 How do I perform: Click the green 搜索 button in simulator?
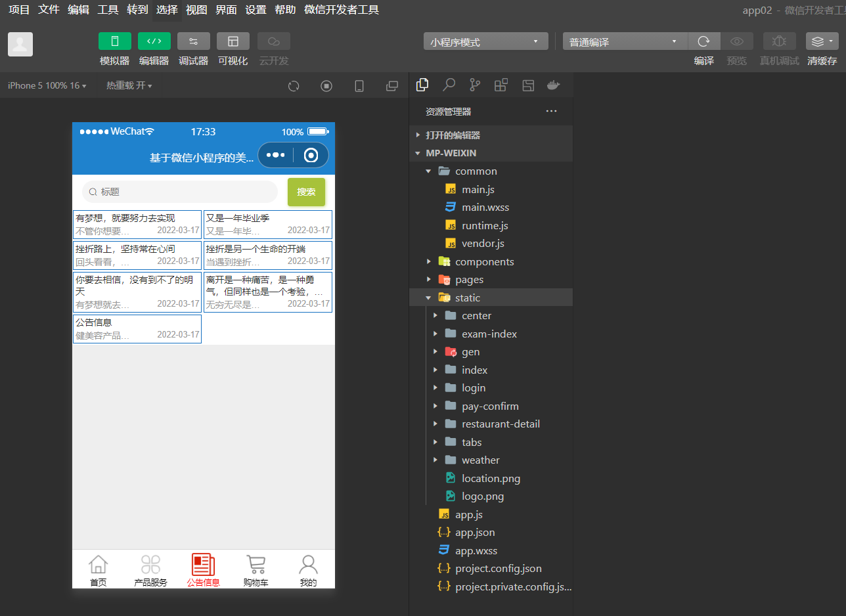[306, 192]
